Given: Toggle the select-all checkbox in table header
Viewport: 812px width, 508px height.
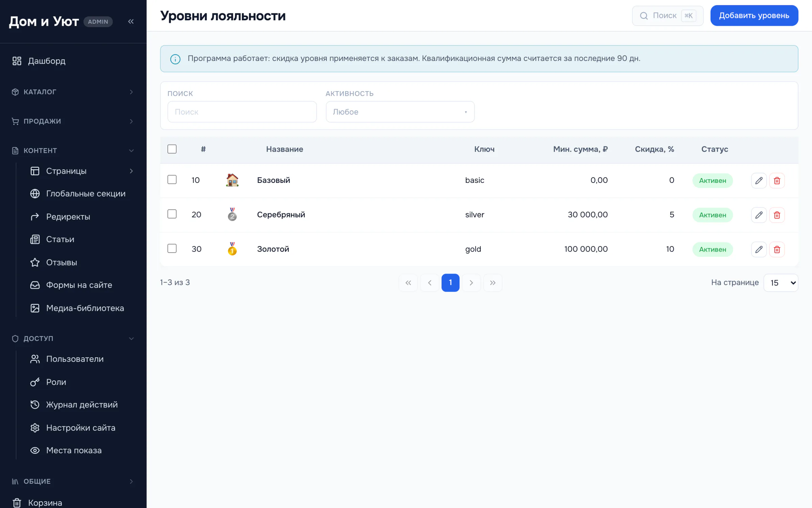Looking at the screenshot, I should (x=172, y=149).
